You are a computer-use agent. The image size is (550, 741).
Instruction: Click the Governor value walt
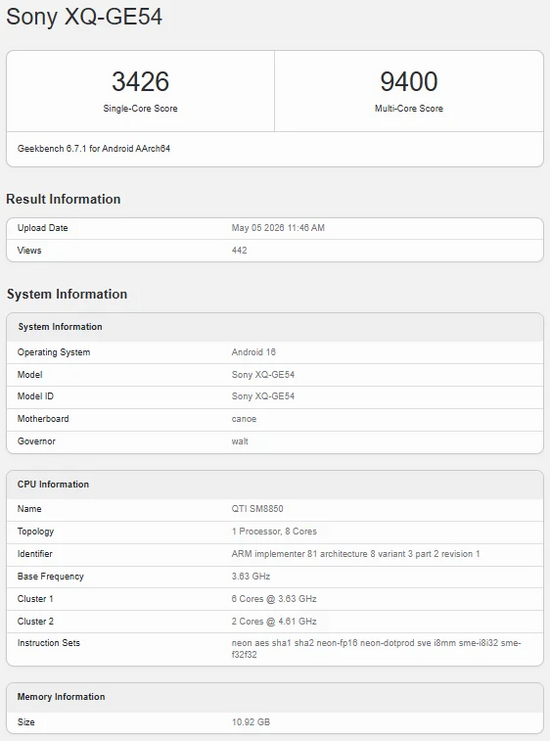click(x=240, y=441)
